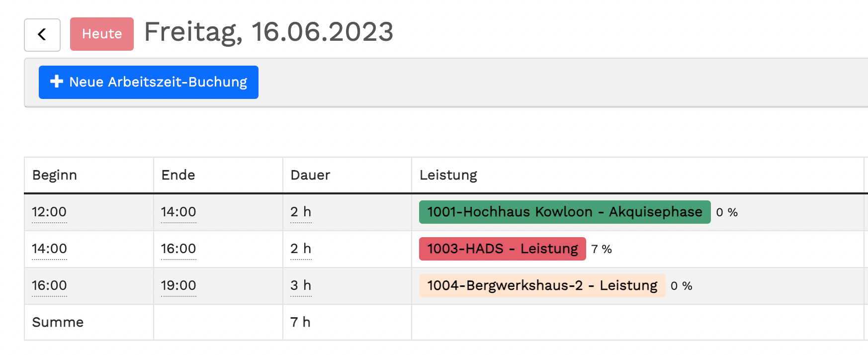Click the plus icon for new booking
This screenshot has height=355, width=868.
(57, 82)
